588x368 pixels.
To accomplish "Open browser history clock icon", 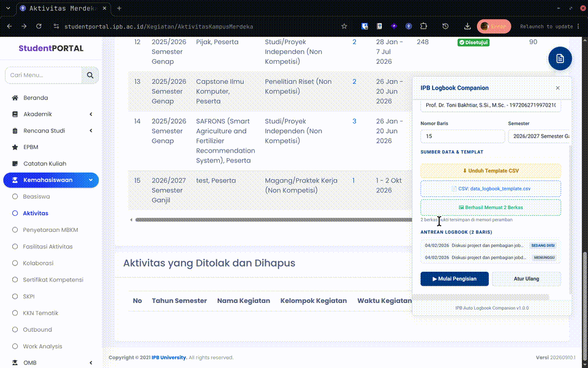I will 445,26.
